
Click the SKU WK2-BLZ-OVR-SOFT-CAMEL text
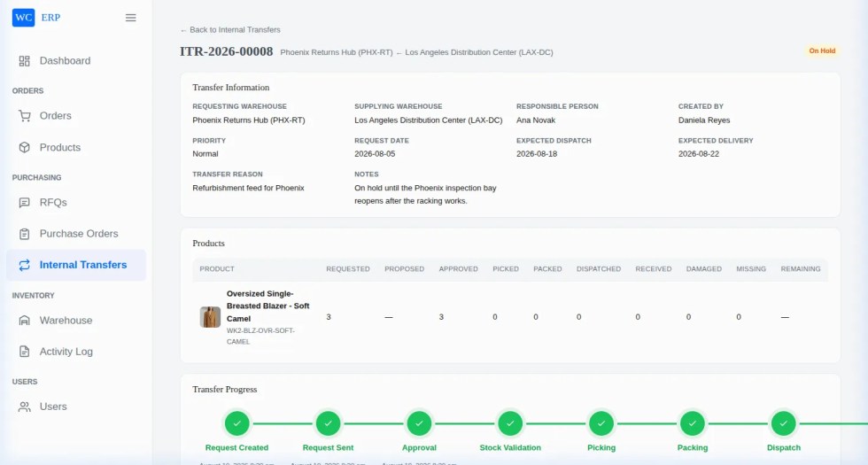pos(260,336)
